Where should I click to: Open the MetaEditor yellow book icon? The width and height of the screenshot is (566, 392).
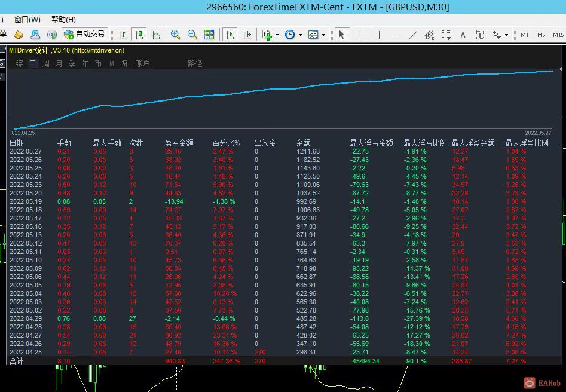point(19,35)
